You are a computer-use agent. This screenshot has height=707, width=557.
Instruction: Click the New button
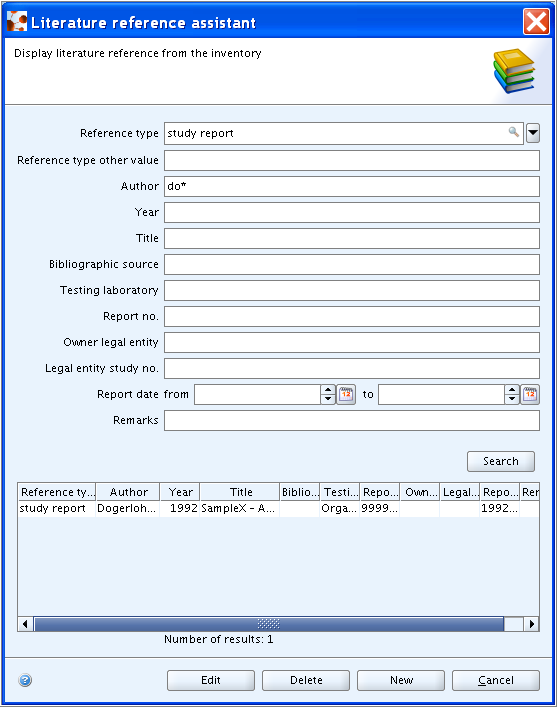[401, 680]
